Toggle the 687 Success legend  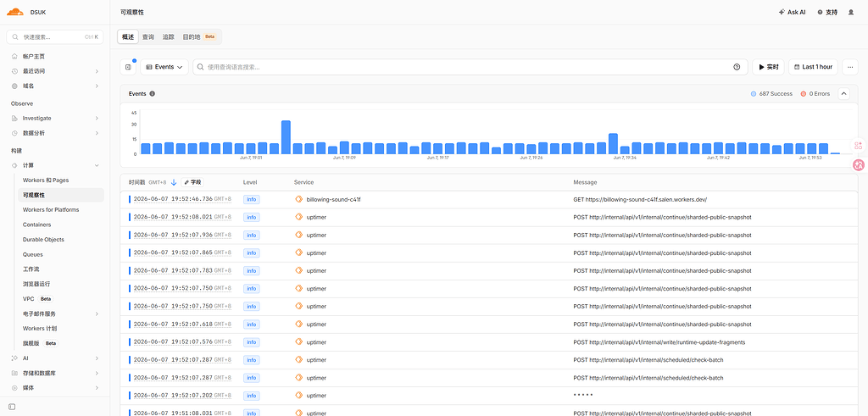771,94
